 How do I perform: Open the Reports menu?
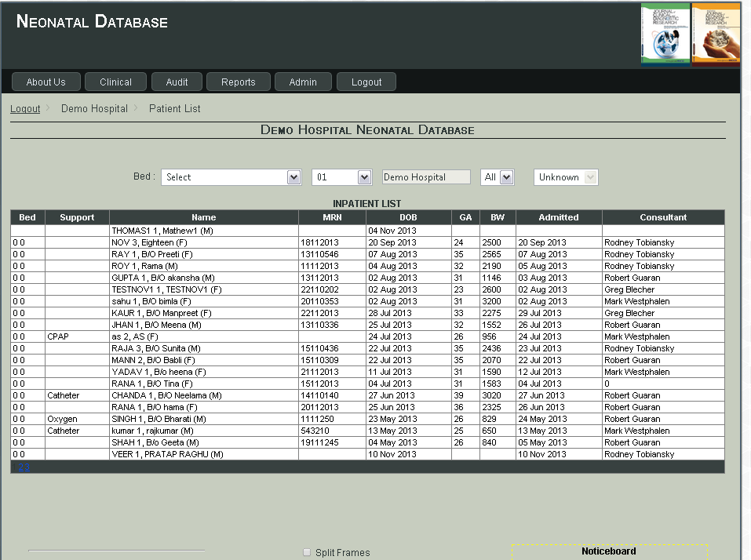coord(238,82)
